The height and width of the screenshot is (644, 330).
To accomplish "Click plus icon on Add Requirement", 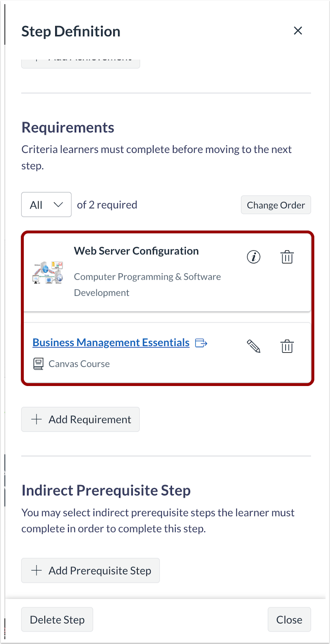I will 37,419.
